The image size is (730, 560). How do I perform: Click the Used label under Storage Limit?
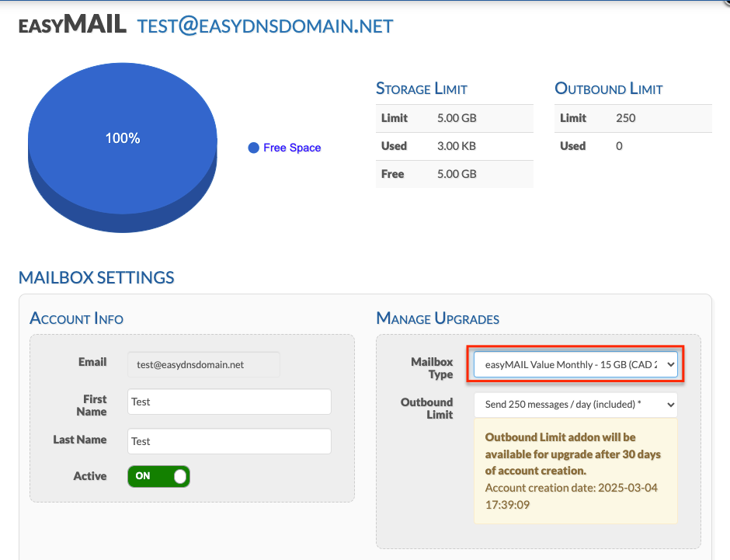click(x=394, y=146)
